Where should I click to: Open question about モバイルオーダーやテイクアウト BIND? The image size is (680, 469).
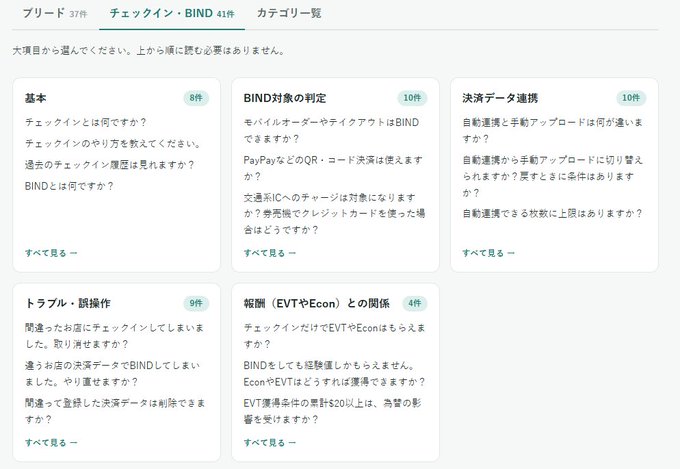[x=331, y=131]
